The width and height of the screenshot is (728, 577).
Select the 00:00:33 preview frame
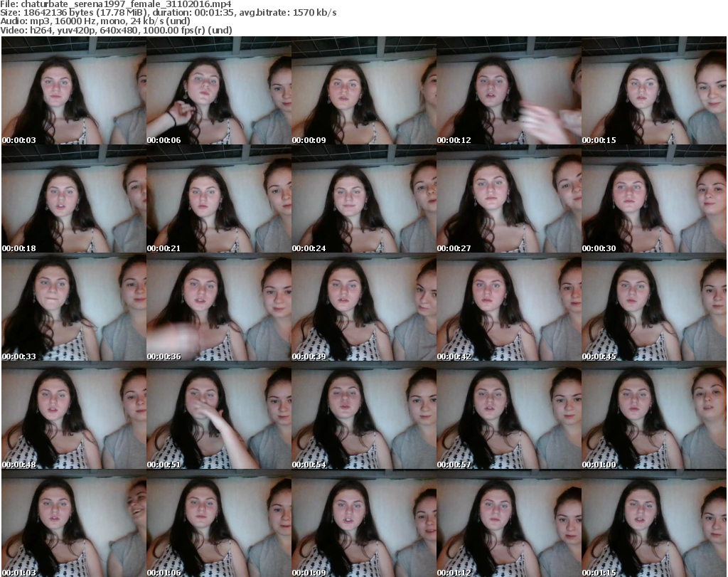[x=74, y=307]
